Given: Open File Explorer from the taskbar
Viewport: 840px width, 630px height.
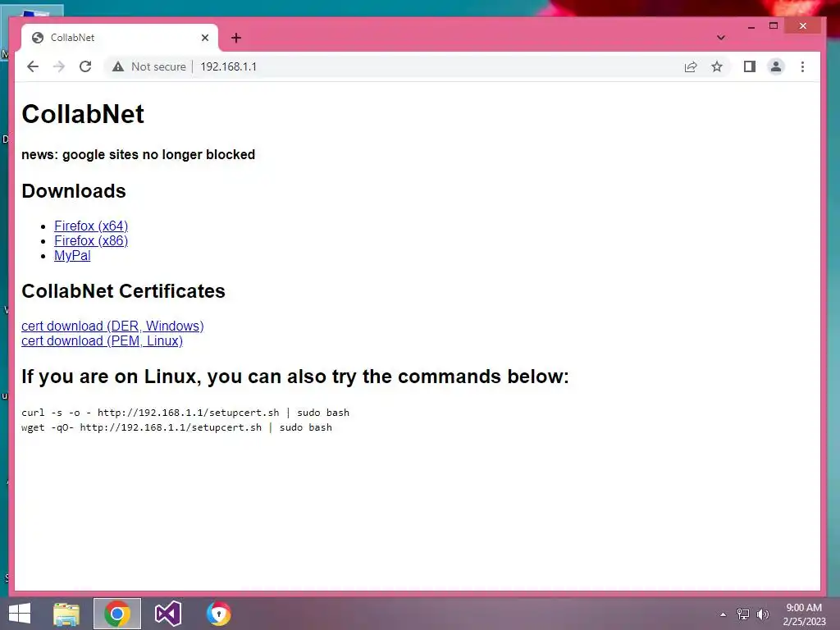Looking at the screenshot, I should pos(66,614).
